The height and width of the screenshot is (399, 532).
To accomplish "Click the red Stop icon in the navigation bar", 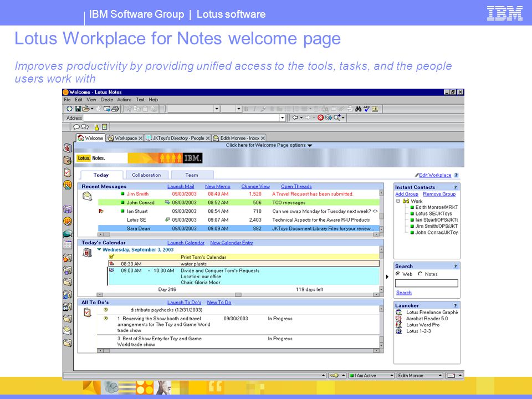I will coord(320,117).
